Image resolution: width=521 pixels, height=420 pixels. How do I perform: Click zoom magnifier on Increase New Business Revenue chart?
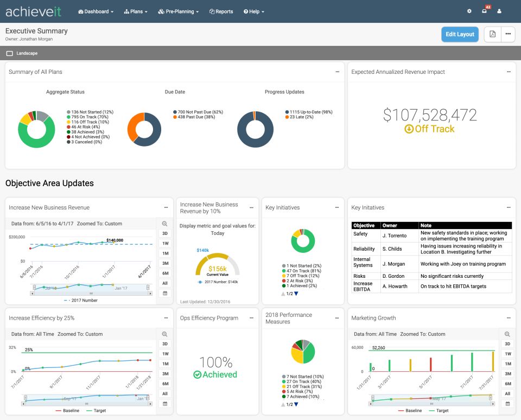[165, 224]
